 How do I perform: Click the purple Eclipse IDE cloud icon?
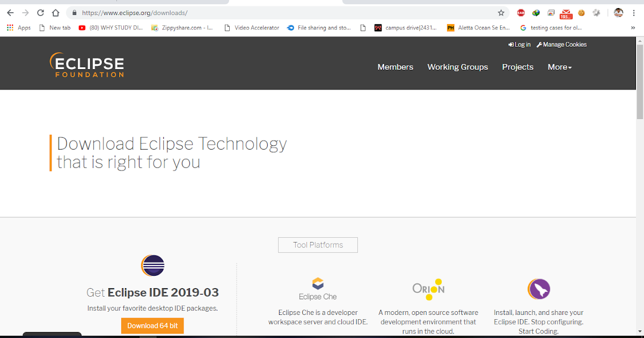coord(538,289)
